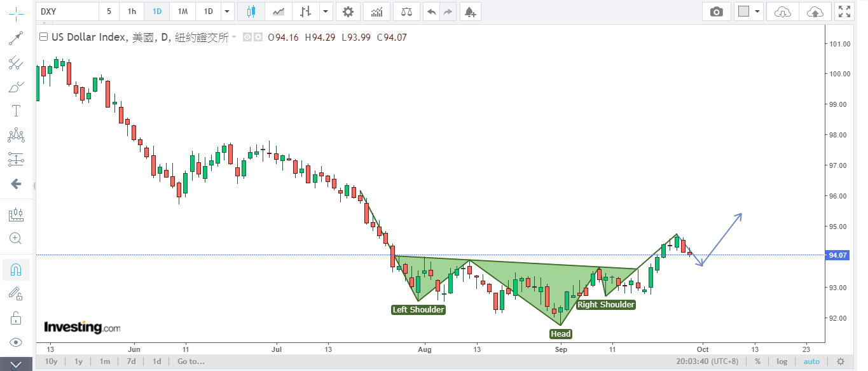Open the pattern drawing tools
This screenshot has height=371, width=868.
tap(16, 135)
